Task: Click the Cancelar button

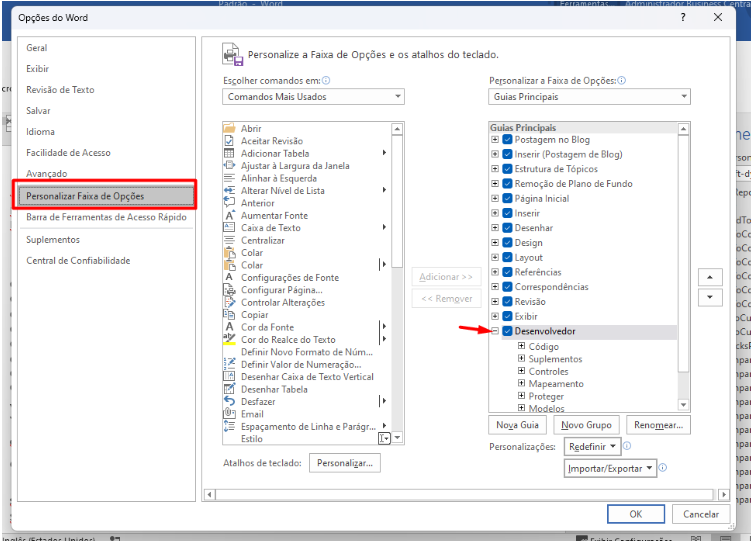Action: (701, 514)
